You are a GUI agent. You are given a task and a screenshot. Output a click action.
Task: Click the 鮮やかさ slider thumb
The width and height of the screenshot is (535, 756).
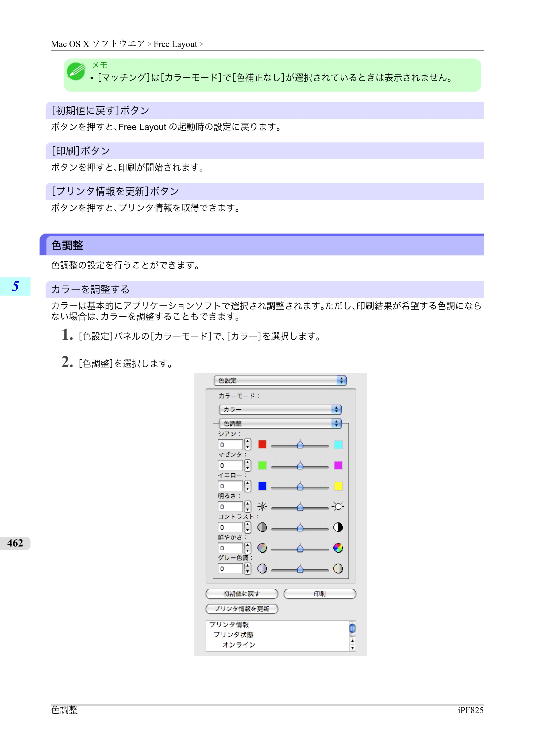point(300,549)
